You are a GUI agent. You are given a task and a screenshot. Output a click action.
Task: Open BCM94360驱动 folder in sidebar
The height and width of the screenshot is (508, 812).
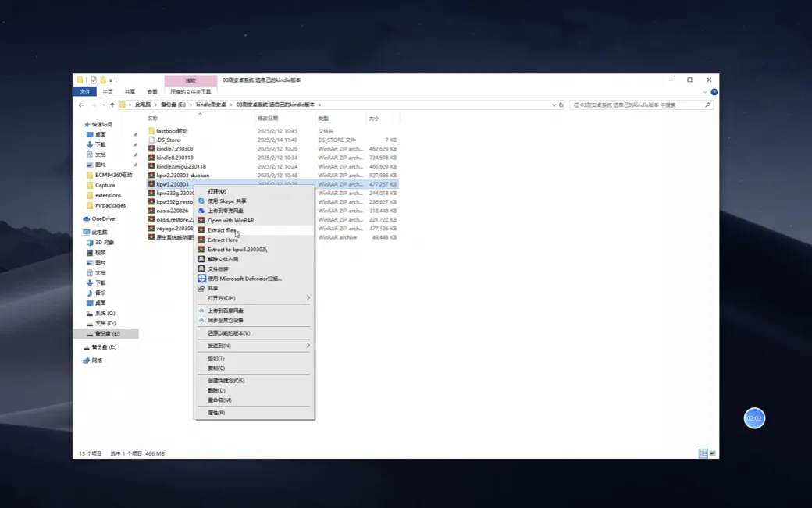click(109, 175)
